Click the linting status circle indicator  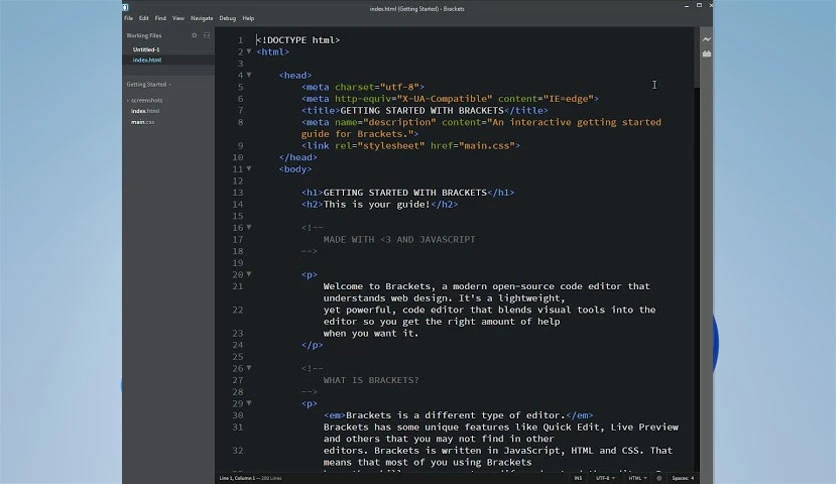point(660,478)
